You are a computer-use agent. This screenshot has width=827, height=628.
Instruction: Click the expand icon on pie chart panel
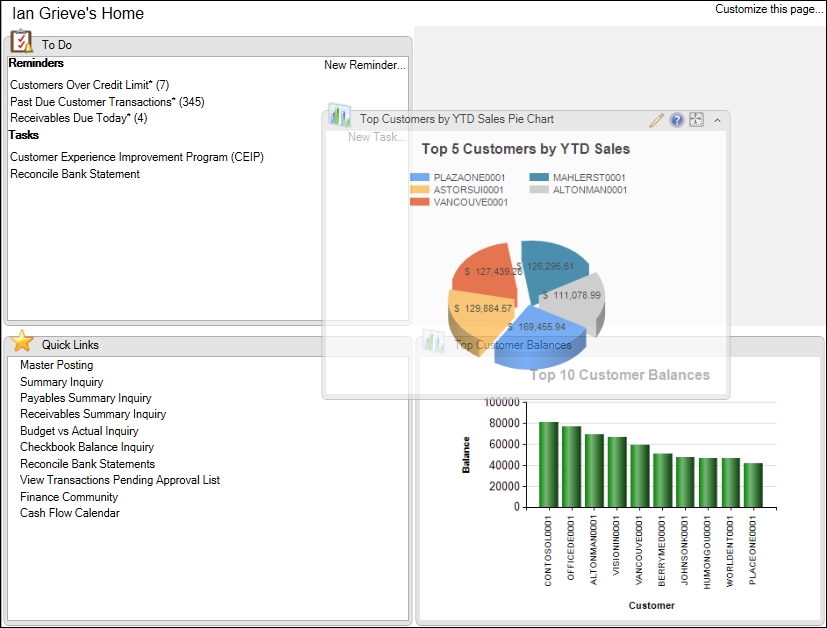coord(696,120)
